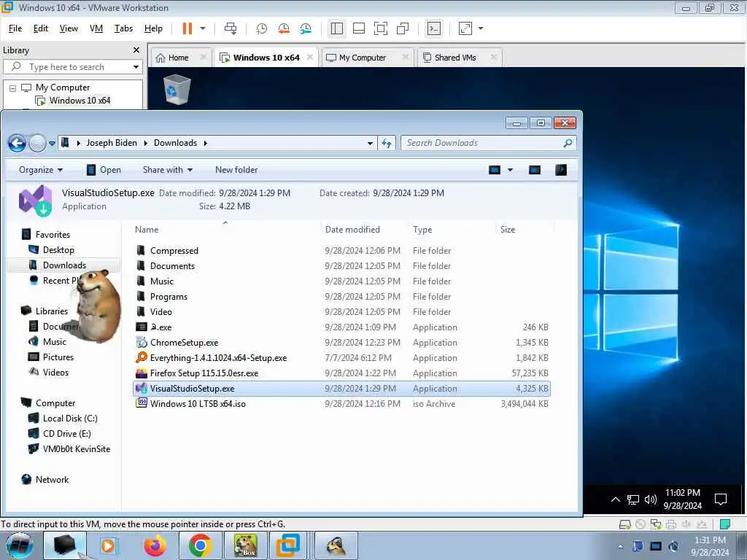
Task: Open the Tabs menu
Action: pos(123,28)
